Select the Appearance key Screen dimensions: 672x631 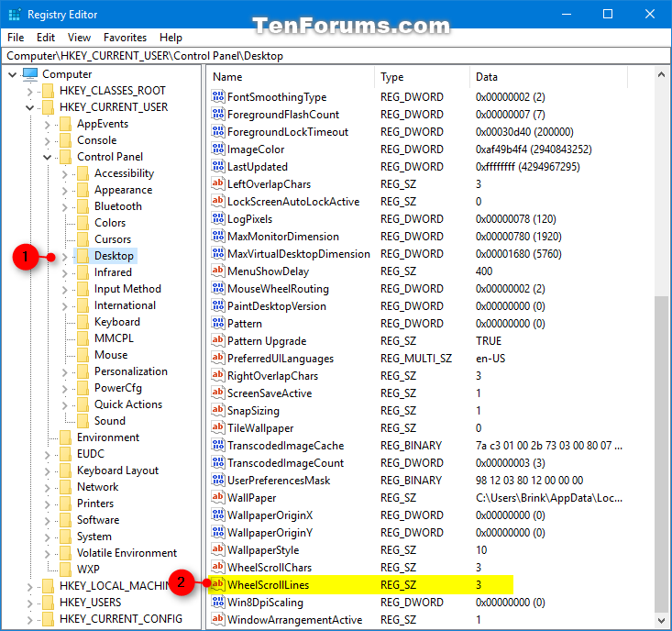(123, 190)
